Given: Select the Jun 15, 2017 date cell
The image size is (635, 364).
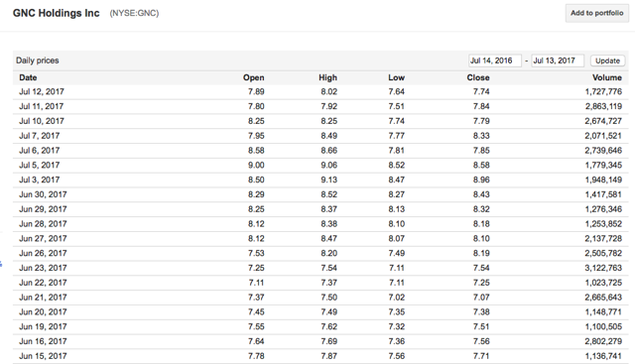Looking at the screenshot, I should coord(43,356).
